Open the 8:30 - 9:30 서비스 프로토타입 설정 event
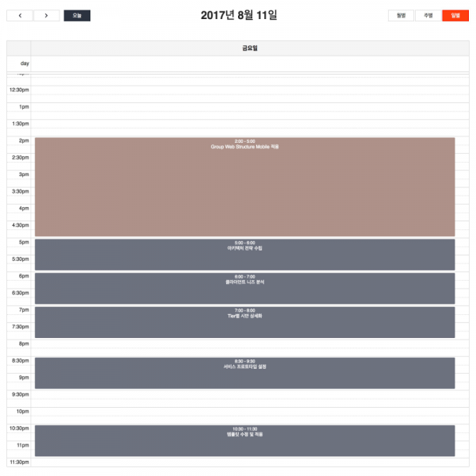 (244, 373)
